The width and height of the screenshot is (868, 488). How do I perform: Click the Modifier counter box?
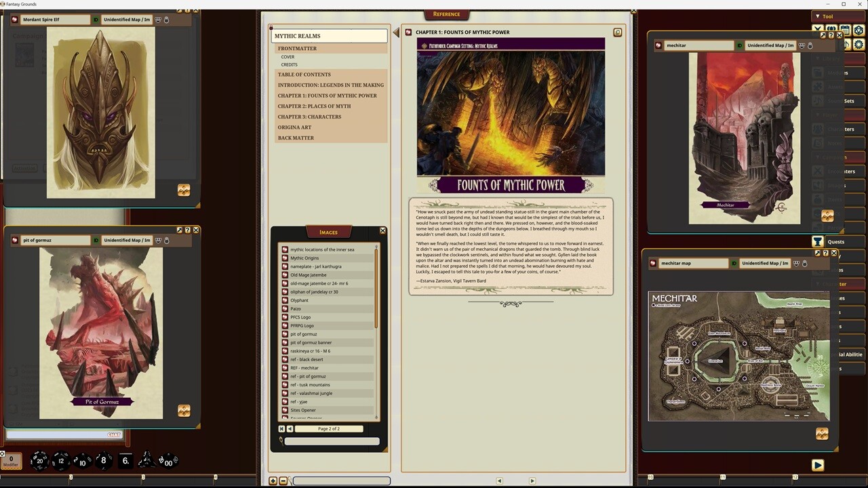coord(10,461)
